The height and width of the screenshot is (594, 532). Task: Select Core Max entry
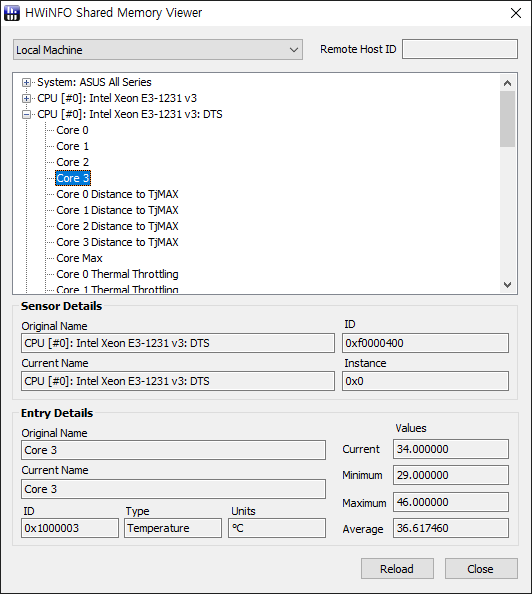pos(80,258)
